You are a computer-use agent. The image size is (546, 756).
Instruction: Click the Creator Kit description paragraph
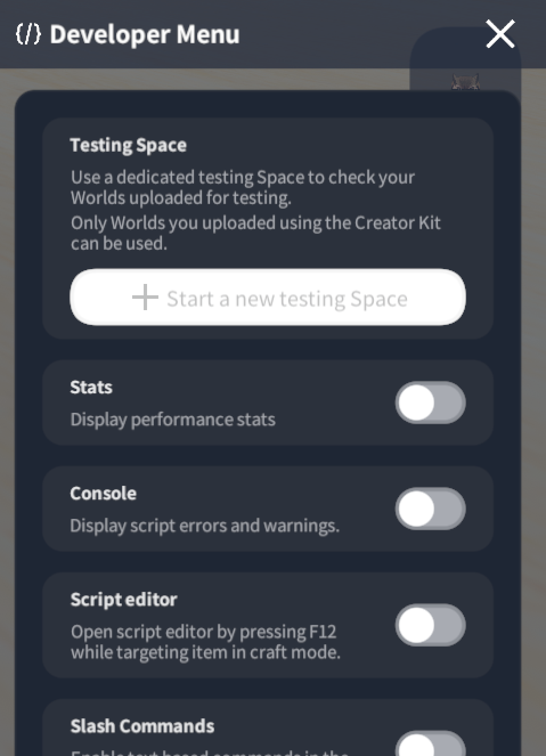click(256, 233)
